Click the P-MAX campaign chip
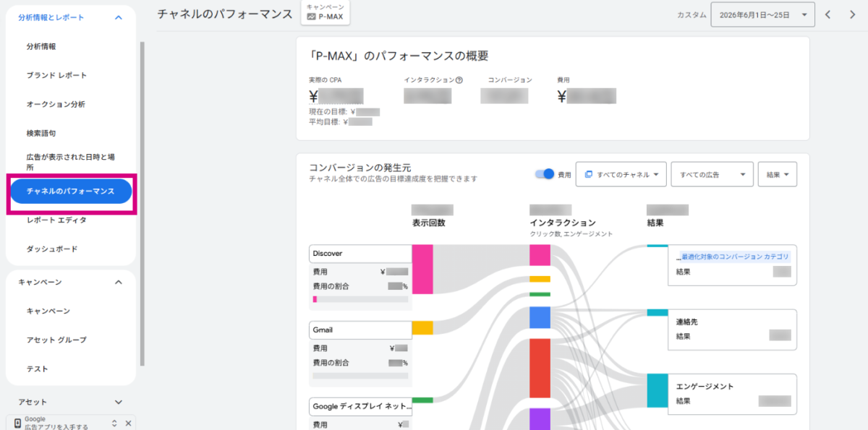Screen dimensions: 868x430 (x=325, y=13)
